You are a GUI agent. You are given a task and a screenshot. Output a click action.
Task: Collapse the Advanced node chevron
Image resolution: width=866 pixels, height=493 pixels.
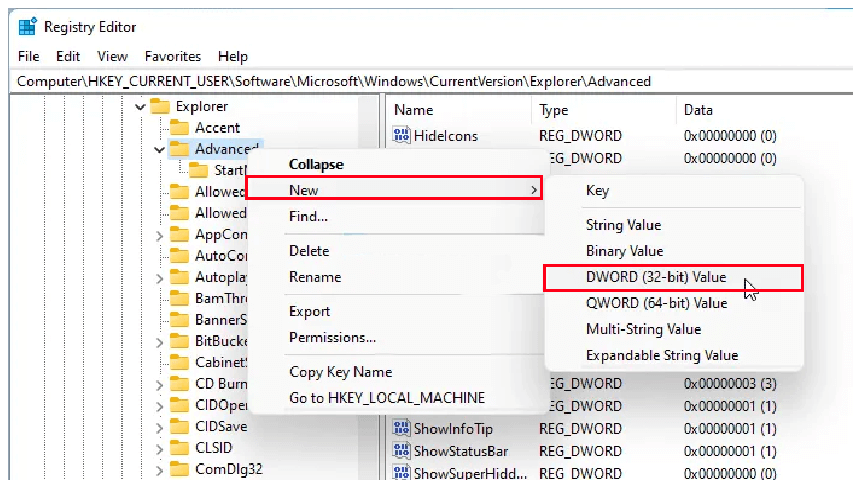point(160,150)
